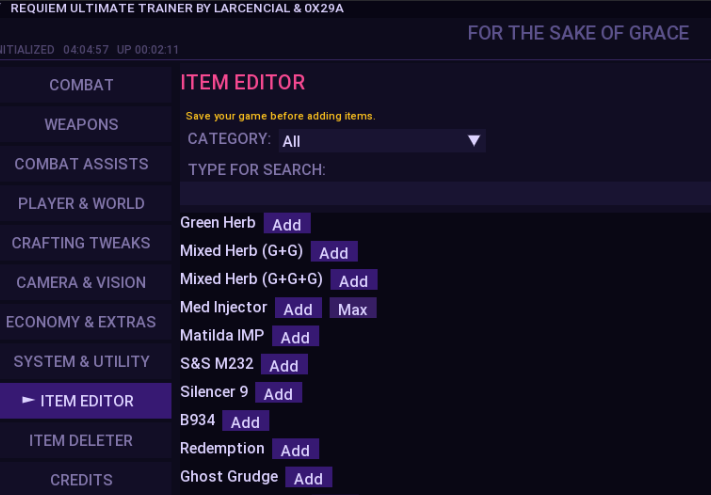
Task: Add a Green Herb item
Action: [287, 223]
